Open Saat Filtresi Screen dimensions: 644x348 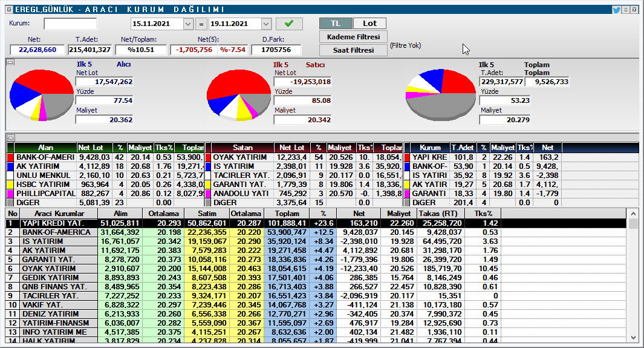tap(353, 50)
